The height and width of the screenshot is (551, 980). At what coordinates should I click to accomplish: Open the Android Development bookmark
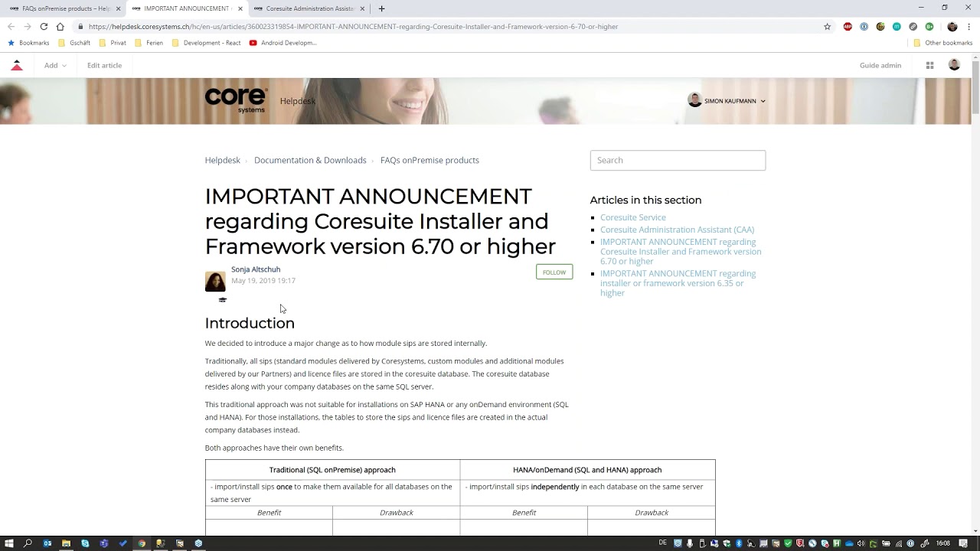(283, 43)
